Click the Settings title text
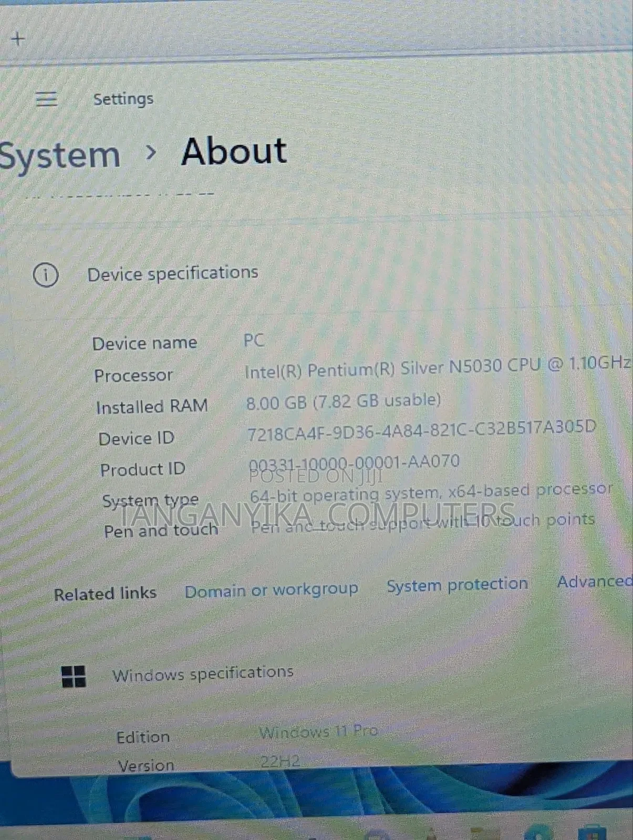This screenshot has height=840, width=633. tap(123, 99)
